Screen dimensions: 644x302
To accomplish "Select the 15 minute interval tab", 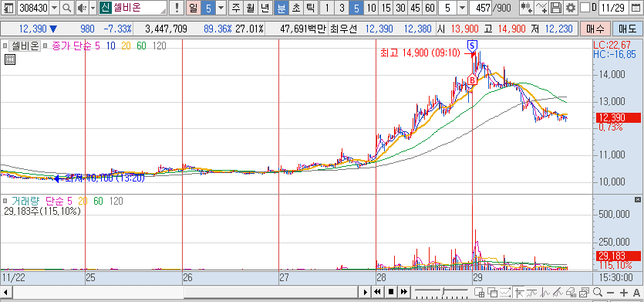I will coord(386,8).
